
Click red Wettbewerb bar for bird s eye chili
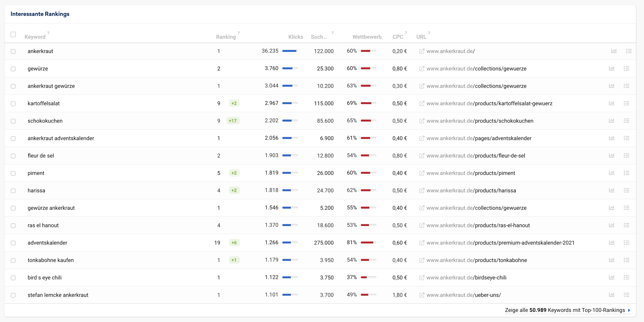pos(368,277)
